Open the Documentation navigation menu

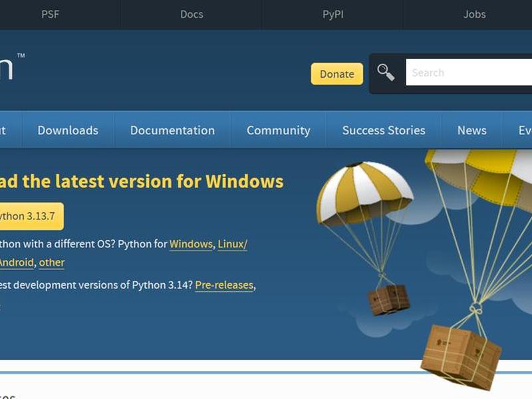pyautogui.click(x=172, y=130)
